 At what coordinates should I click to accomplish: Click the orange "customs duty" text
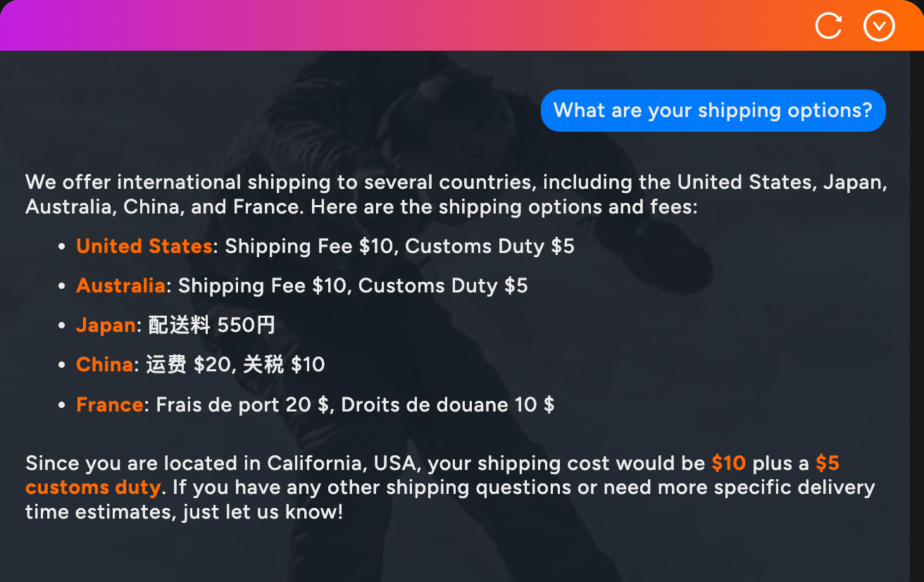coord(93,487)
